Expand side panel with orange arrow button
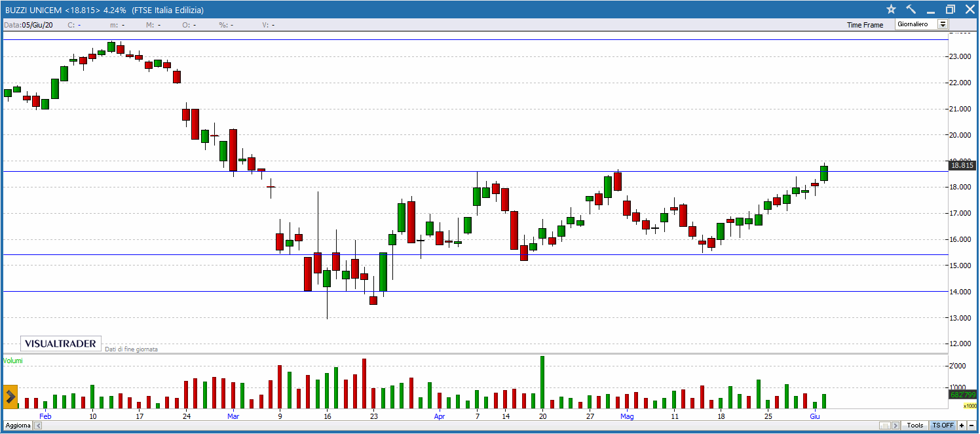 (x=10, y=397)
